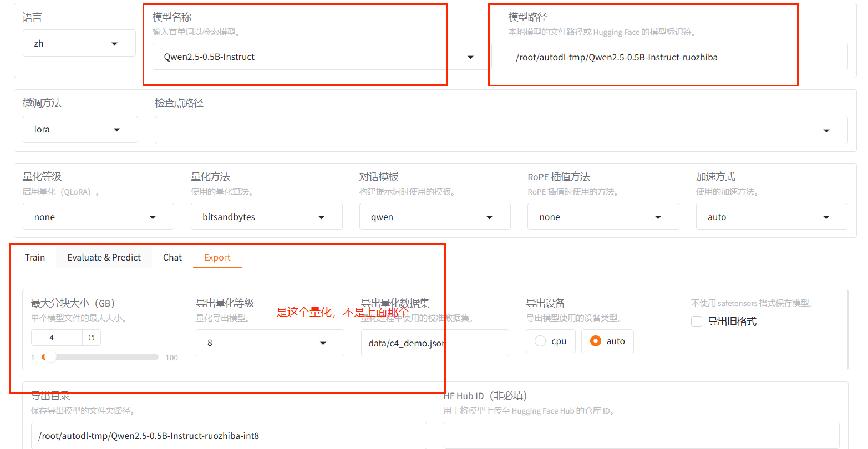The width and height of the screenshot is (868, 449).
Task: Reset the max shard size value
Action: tap(92, 338)
